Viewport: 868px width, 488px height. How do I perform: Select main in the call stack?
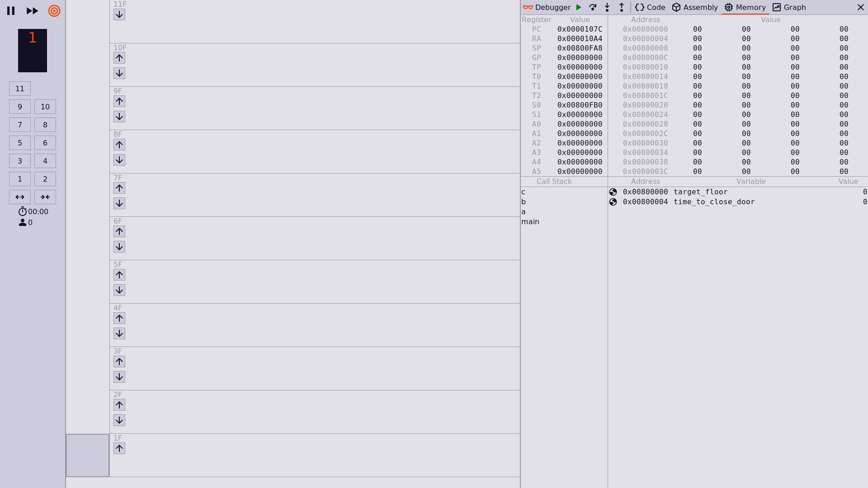[x=530, y=221]
